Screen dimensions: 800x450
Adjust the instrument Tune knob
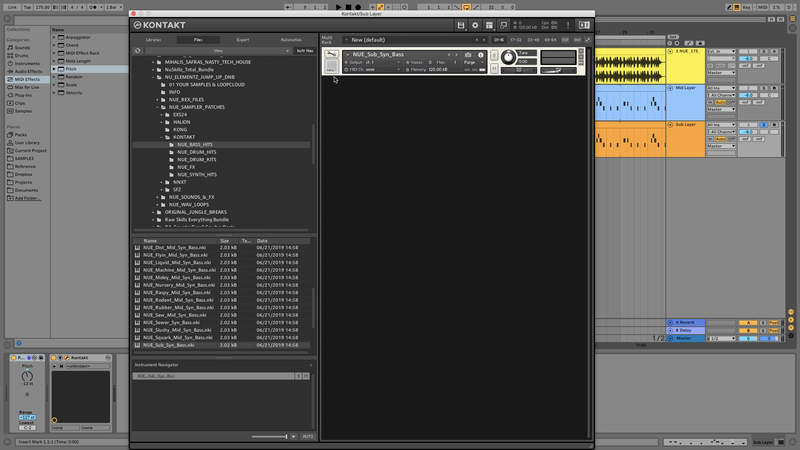pyautogui.click(x=508, y=57)
